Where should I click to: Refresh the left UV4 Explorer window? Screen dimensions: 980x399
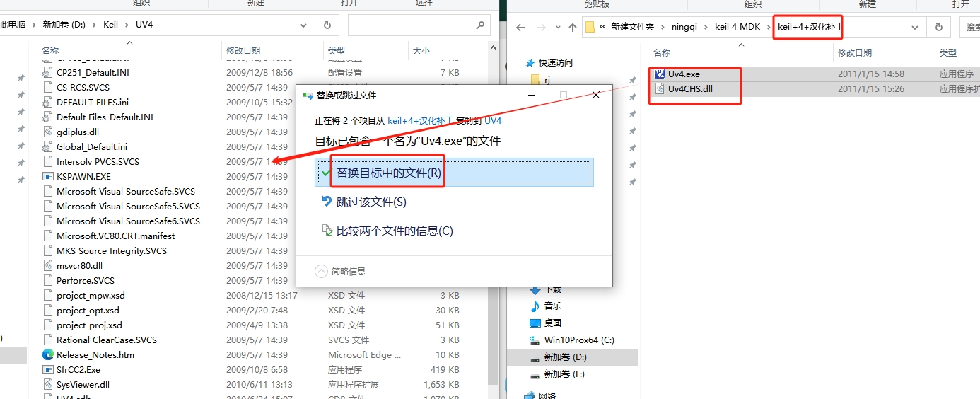coord(327,25)
